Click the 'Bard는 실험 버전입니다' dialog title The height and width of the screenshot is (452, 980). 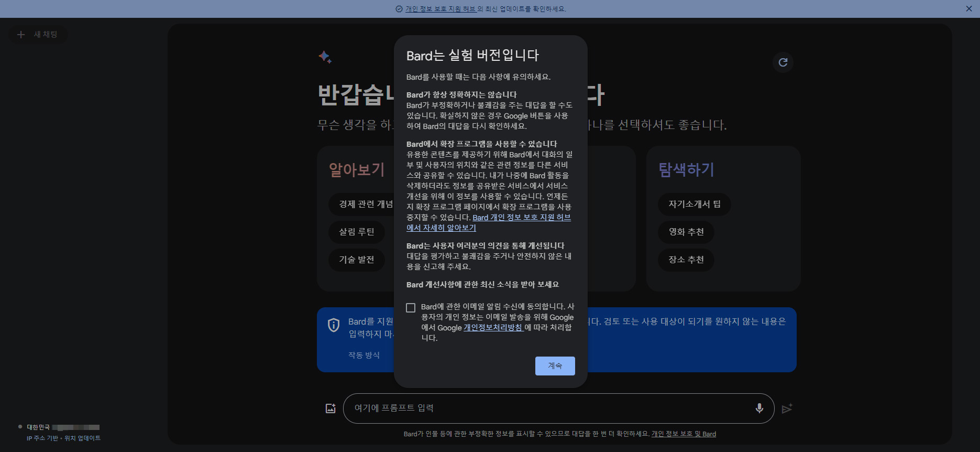[x=472, y=56]
